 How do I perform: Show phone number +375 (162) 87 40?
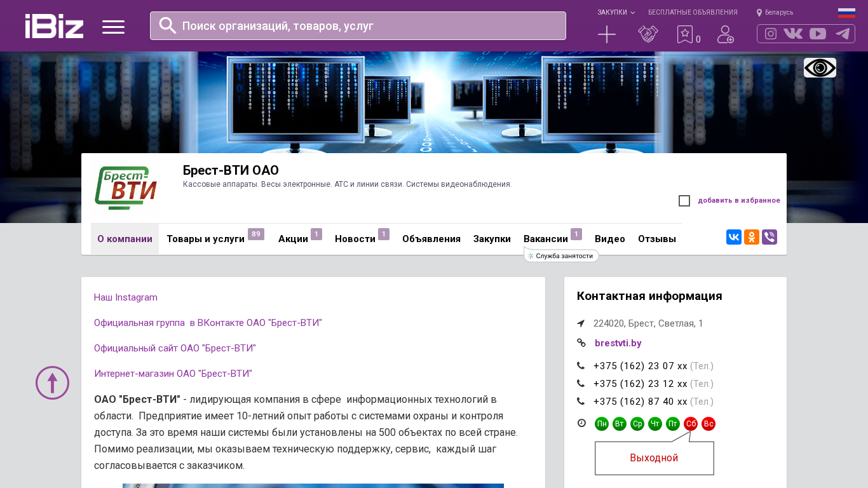pyautogui.click(x=641, y=402)
